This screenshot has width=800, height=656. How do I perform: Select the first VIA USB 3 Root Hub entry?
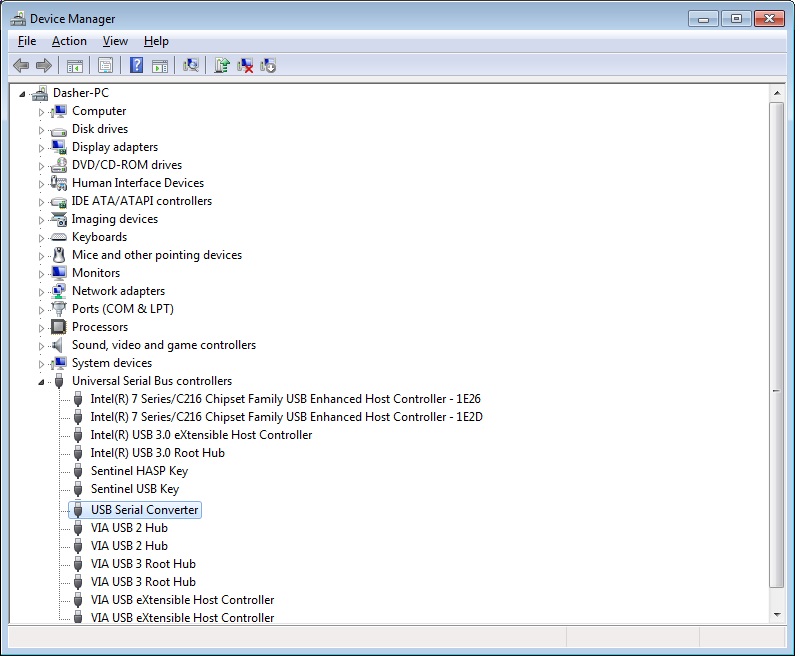(x=143, y=564)
